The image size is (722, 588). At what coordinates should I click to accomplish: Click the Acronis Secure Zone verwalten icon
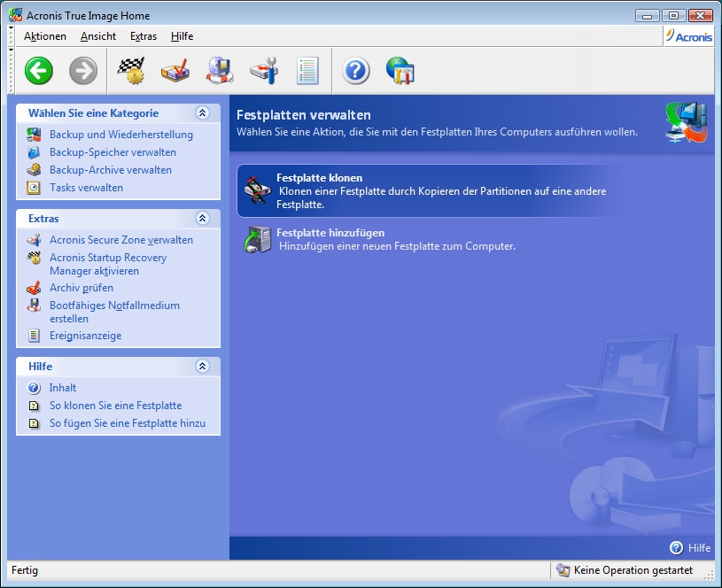coord(34,240)
